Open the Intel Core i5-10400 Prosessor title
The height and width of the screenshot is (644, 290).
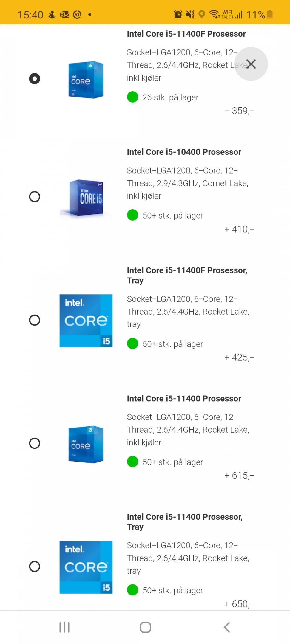click(184, 152)
